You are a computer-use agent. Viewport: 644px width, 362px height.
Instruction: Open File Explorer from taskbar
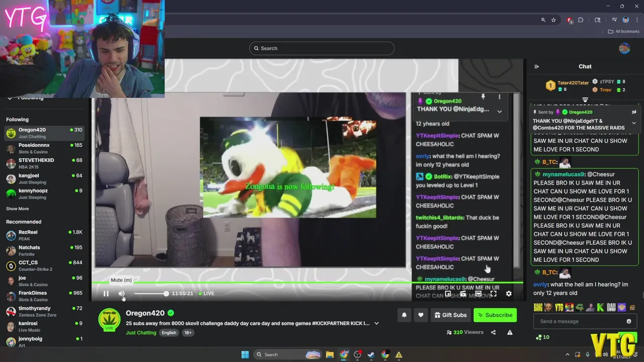(330, 354)
